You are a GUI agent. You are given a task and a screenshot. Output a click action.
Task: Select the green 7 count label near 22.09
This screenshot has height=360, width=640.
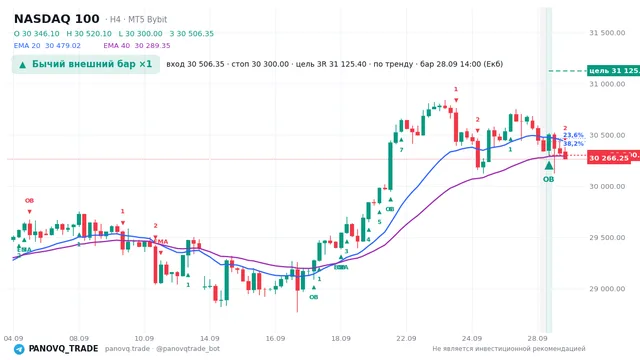(401, 150)
